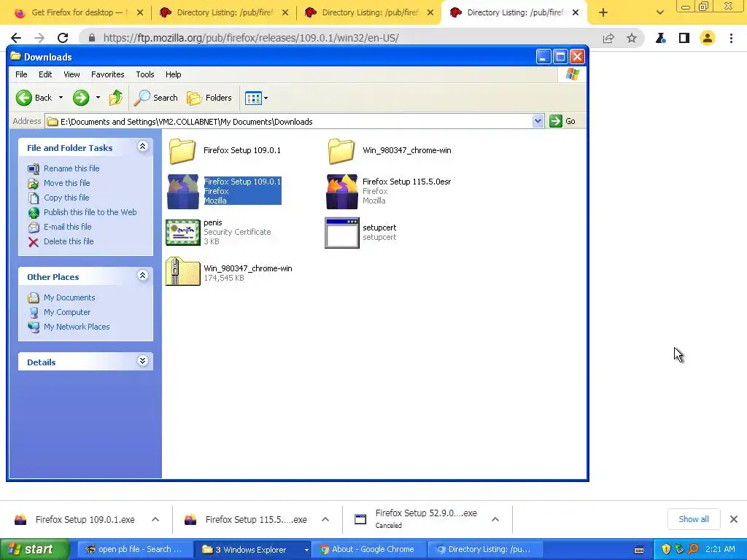747x560 pixels.
Task: Bookmark this page with star icon
Action: tap(632, 38)
